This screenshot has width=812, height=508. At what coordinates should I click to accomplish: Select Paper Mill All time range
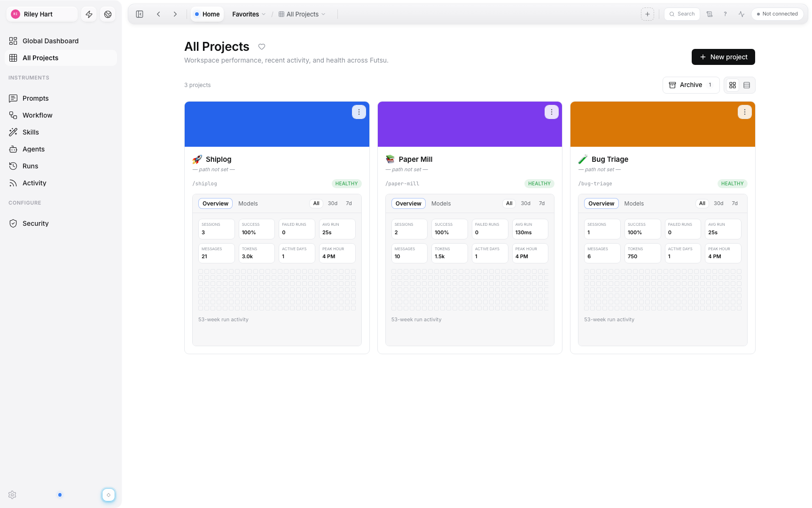coord(509,204)
